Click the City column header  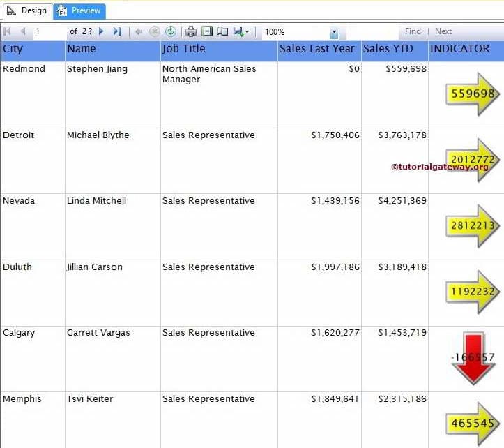tap(33, 50)
